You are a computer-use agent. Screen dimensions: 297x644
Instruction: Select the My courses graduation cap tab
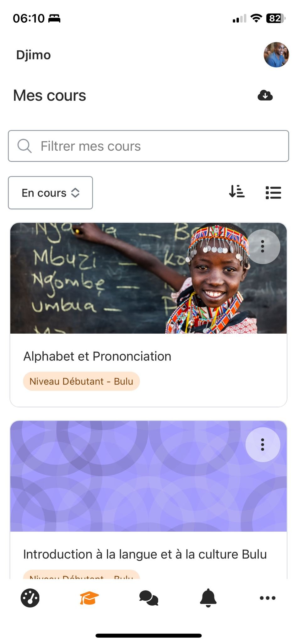pyautogui.click(x=89, y=598)
